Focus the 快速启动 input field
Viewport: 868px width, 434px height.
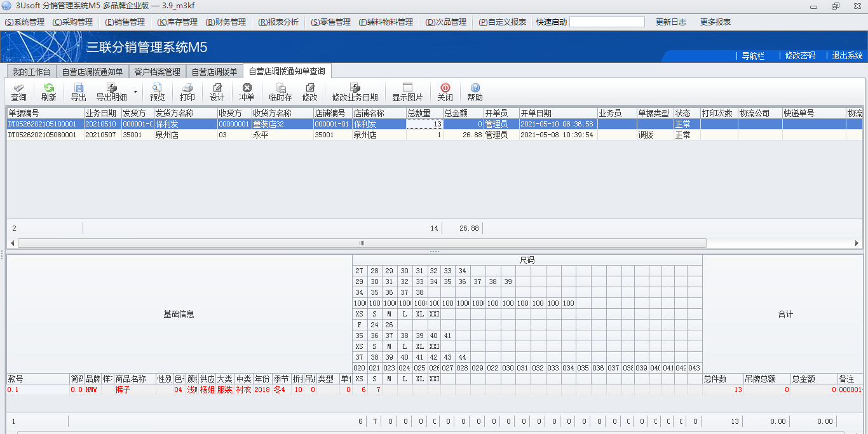coord(607,22)
